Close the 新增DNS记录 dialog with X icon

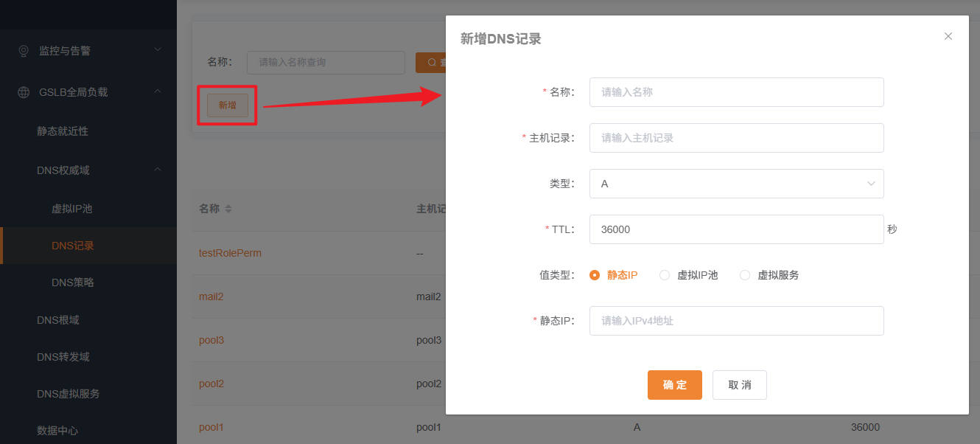click(948, 36)
